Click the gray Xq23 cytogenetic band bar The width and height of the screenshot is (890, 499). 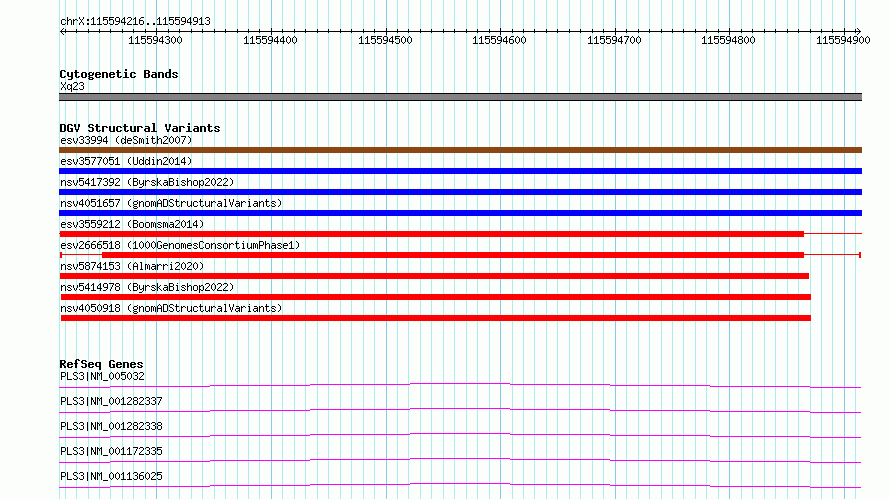460,97
